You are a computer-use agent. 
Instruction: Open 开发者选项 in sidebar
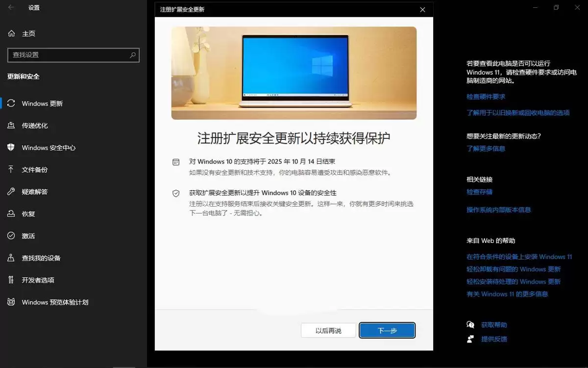click(x=73, y=280)
